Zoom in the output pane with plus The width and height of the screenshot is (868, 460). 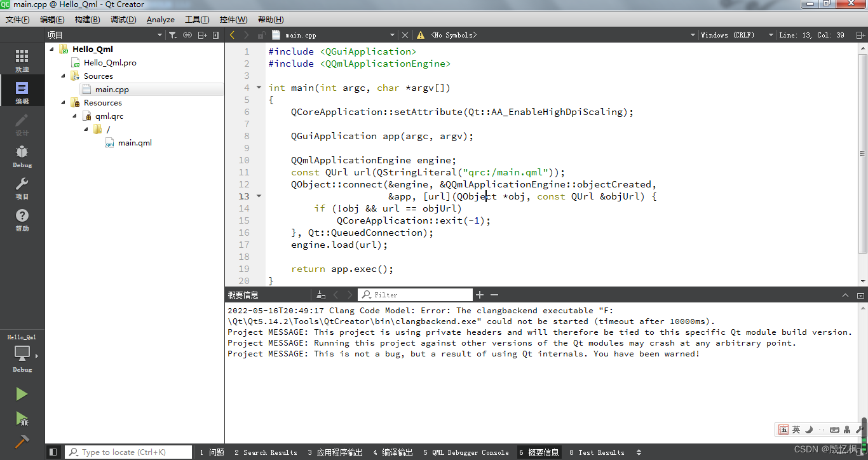[480, 295]
